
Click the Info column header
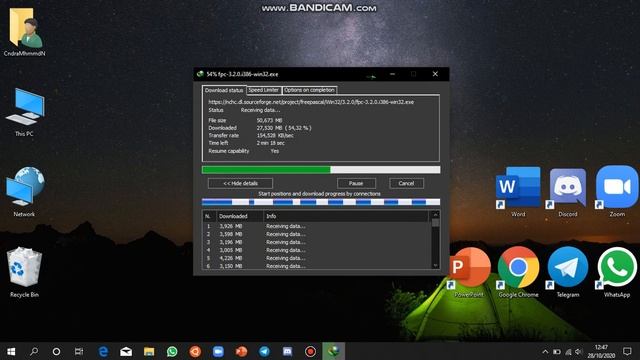tap(346, 216)
